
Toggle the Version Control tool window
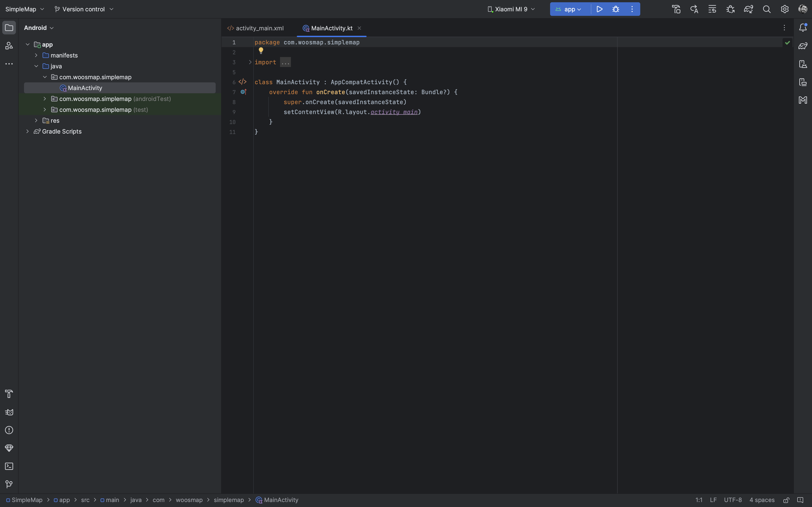[x=9, y=484]
